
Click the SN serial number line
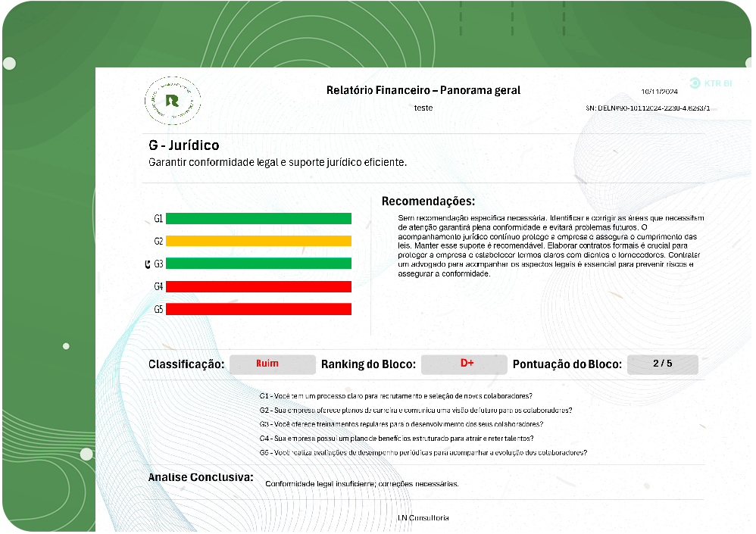point(648,108)
